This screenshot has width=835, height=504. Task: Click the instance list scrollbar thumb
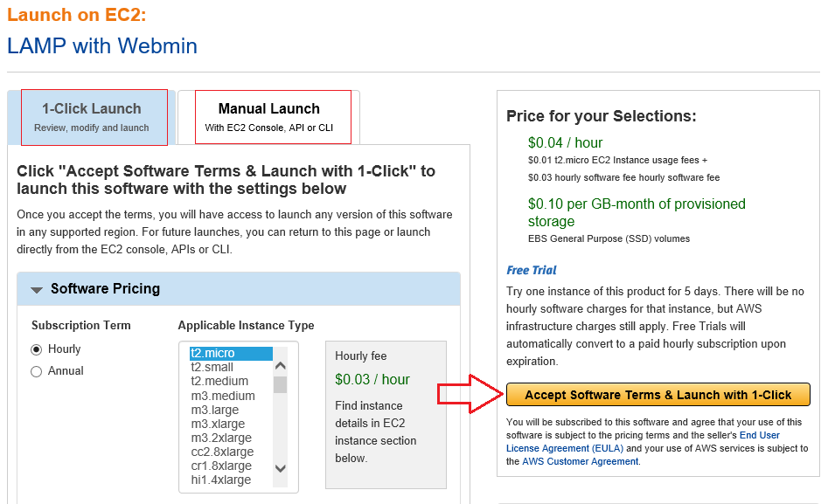pyautogui.click(x=281, y=384)
